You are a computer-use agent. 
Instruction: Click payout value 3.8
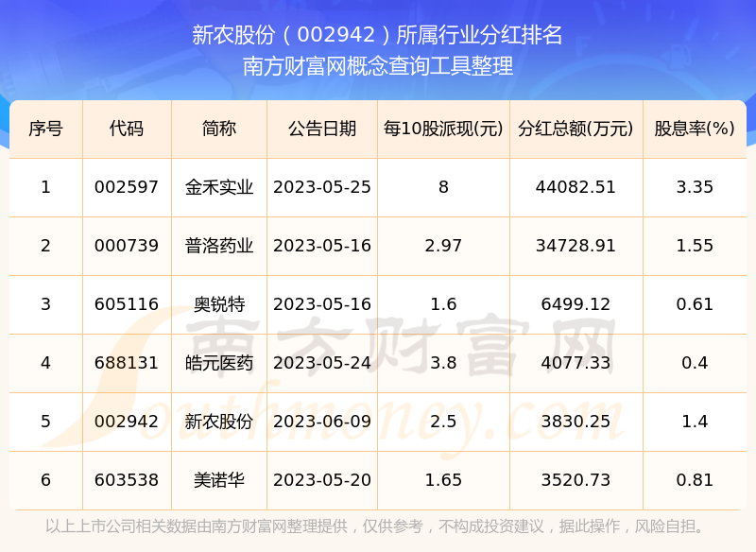(x=443, y=363)
